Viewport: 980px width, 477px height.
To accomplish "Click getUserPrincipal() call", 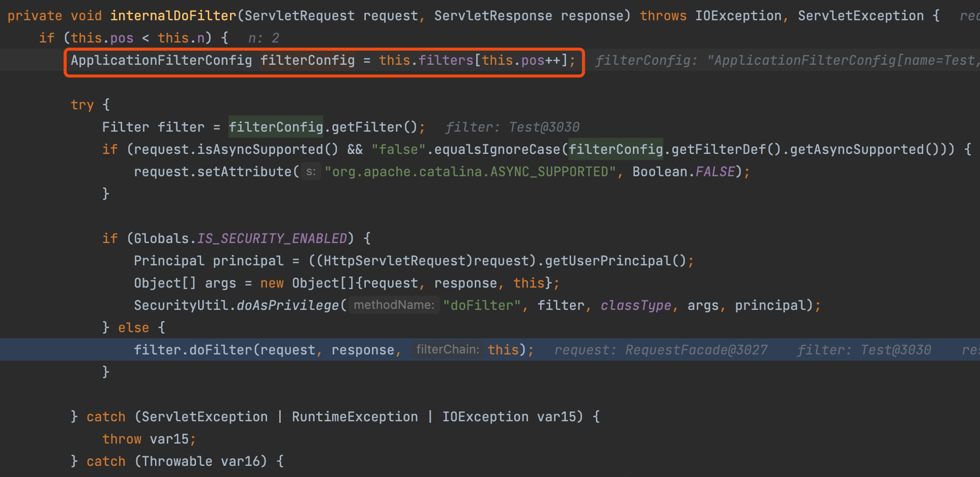I will (616, 261).
